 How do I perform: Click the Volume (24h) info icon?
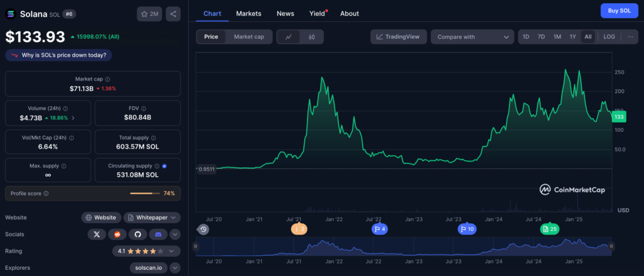pos(65,108)
